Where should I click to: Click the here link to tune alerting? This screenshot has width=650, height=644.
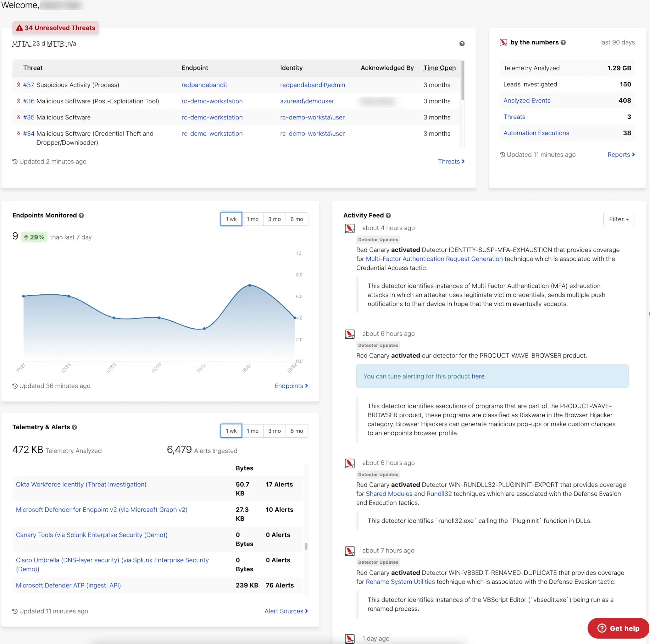pos(477,376)
